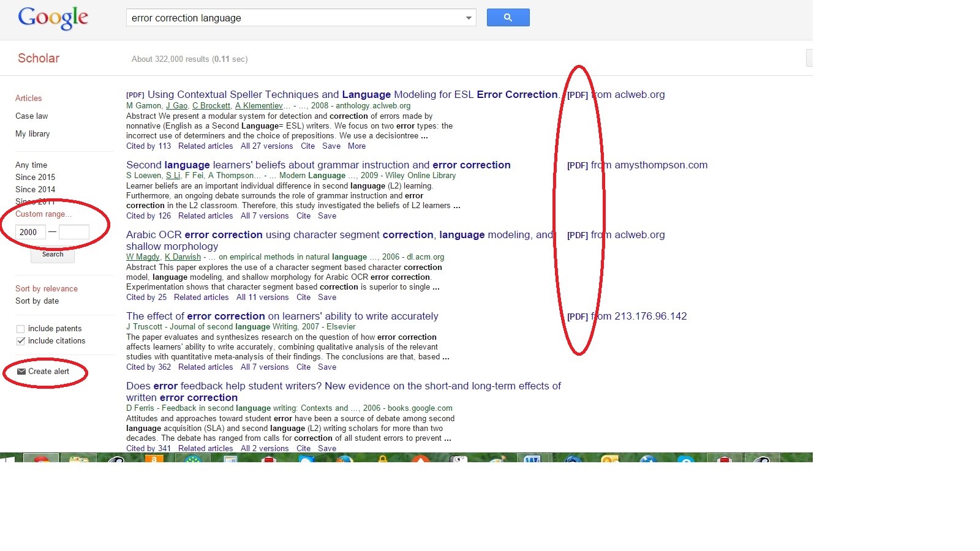Click the envelope icon beside Create alert
Screen dimensions: 980x551
[x=21, y=372]
